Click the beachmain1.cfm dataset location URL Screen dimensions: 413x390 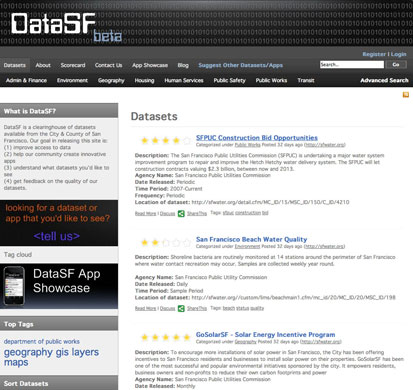[294, 298]
